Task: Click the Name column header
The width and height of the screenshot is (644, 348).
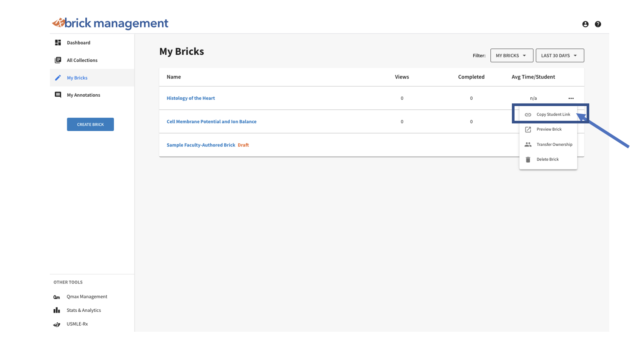Action: pos(174,77)
